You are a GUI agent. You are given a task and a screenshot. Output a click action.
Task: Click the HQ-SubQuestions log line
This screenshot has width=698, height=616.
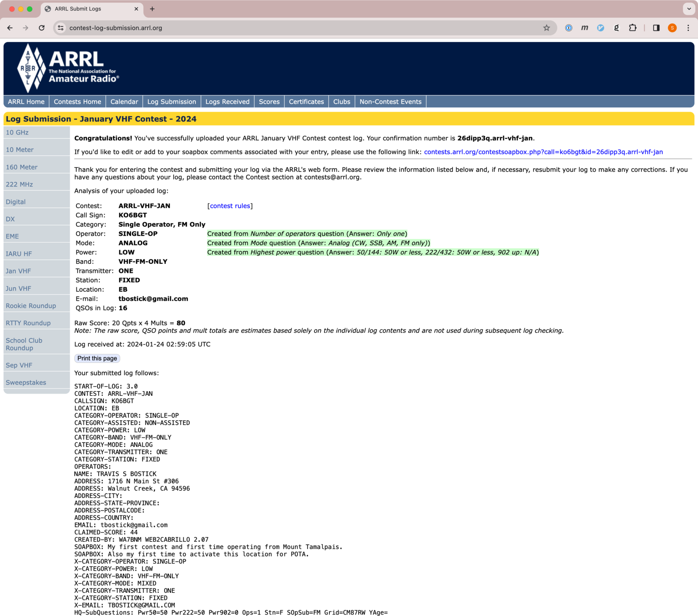(x=231, y=613)
